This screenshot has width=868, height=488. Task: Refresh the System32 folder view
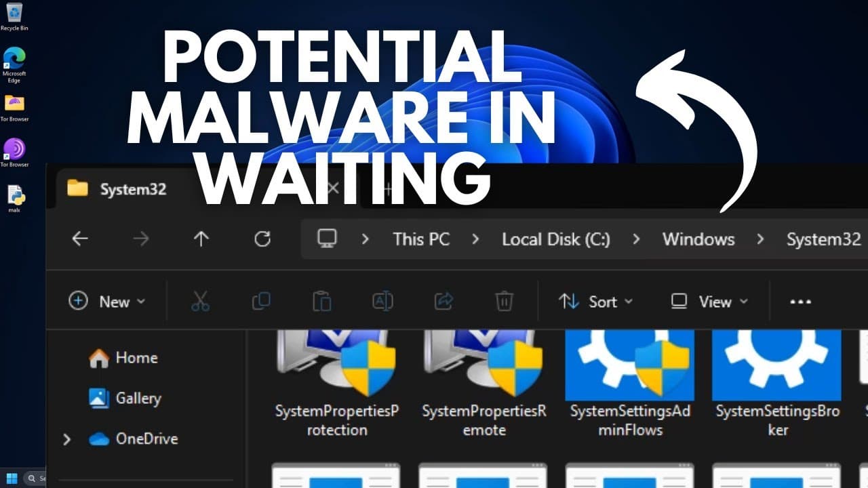(x=262, y=239)
